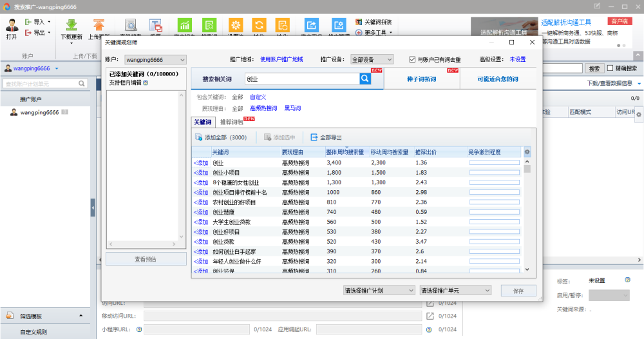The image size is (644, 339).
Task: Click the 使用账户推广地域 link
Action: coord(281,59)
